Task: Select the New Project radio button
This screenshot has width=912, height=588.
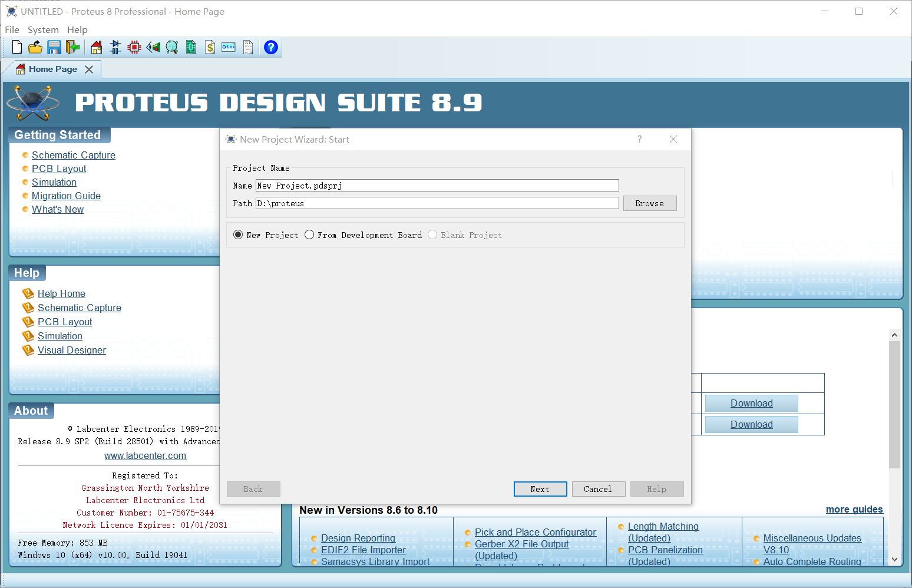Action: point(238,234)
